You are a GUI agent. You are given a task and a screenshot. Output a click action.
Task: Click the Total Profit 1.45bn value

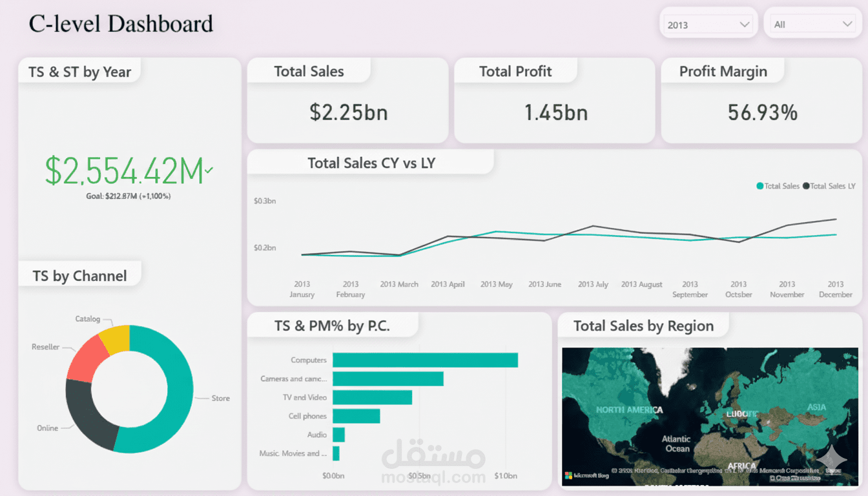coord(555,112)
